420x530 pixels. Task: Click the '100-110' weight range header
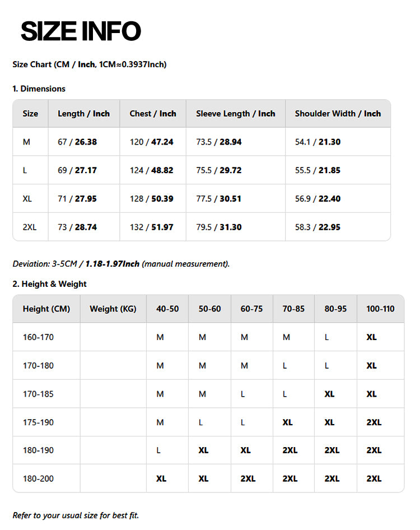[380, 309]
